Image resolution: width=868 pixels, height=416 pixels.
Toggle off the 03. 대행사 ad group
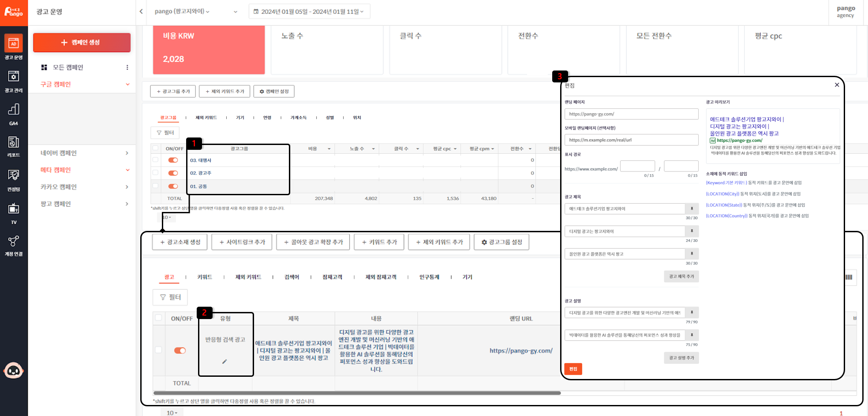pyautogui.click(x=173, y=160)
